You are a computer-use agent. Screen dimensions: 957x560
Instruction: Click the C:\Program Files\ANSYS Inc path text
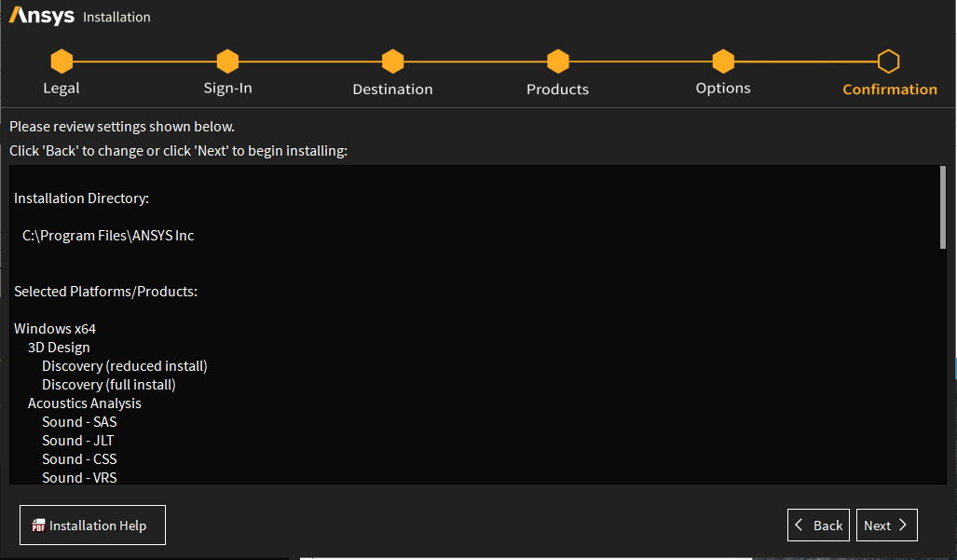click(x=108, y=236)
